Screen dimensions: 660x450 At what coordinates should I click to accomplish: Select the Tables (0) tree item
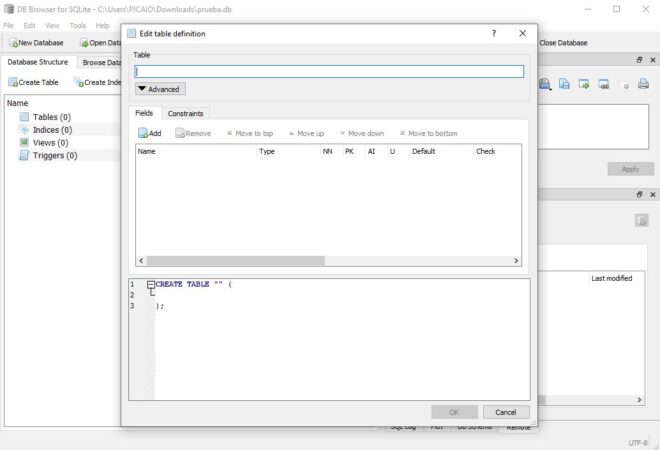coord(51,117)
